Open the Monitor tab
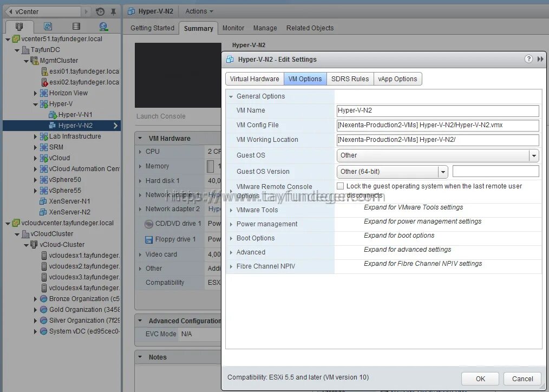 pyautogui.click(x=233, y=28)
